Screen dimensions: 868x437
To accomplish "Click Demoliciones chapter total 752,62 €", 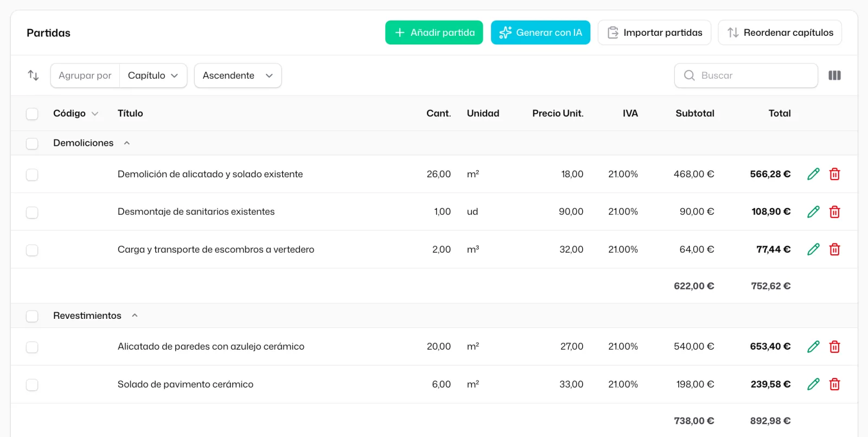I will [771, 286].
